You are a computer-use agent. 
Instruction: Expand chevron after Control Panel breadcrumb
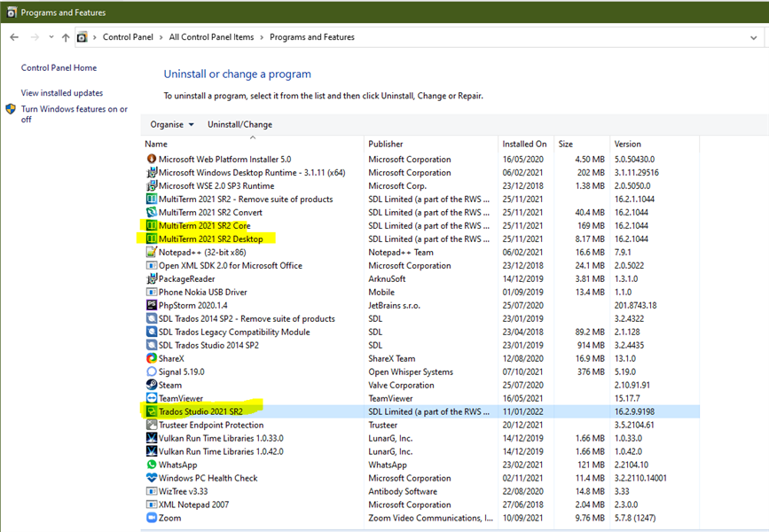pos(161,37)
